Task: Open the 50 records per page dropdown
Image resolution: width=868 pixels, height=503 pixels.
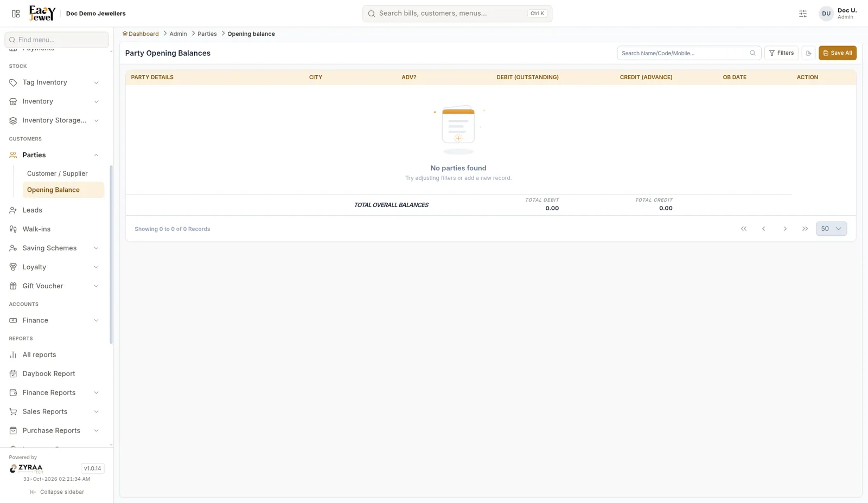Action: (x=831, y=229)
